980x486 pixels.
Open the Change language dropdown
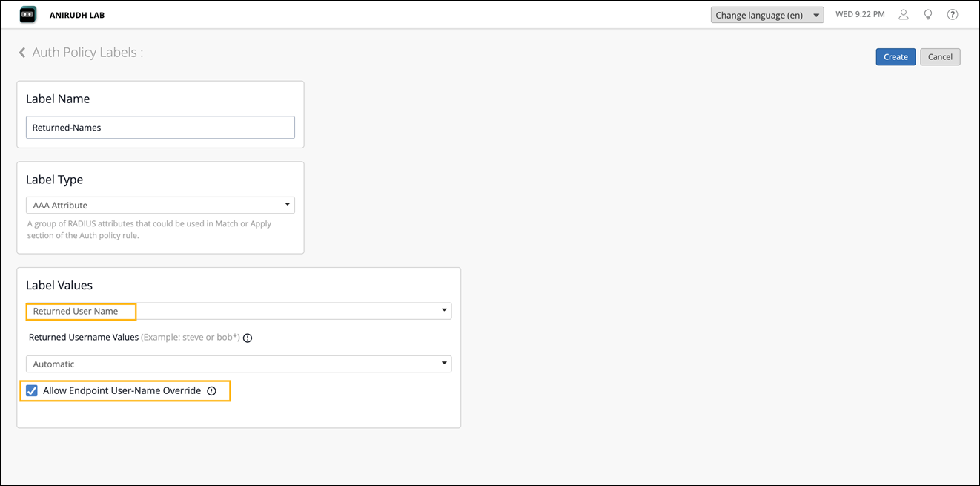[x=767, y=15]
